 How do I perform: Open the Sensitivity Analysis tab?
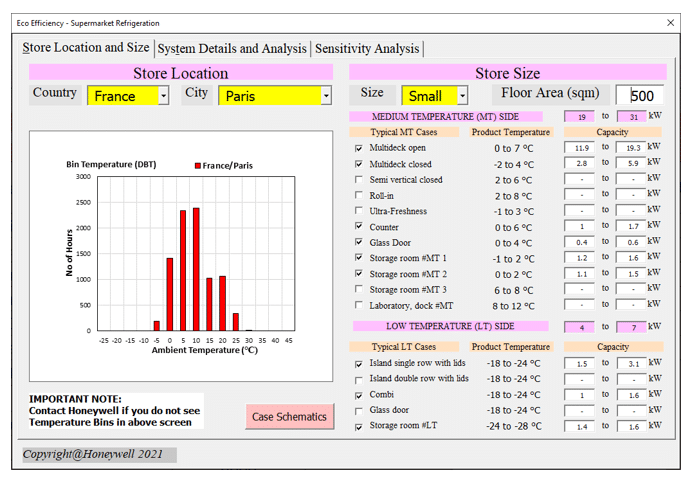[367, 48]
